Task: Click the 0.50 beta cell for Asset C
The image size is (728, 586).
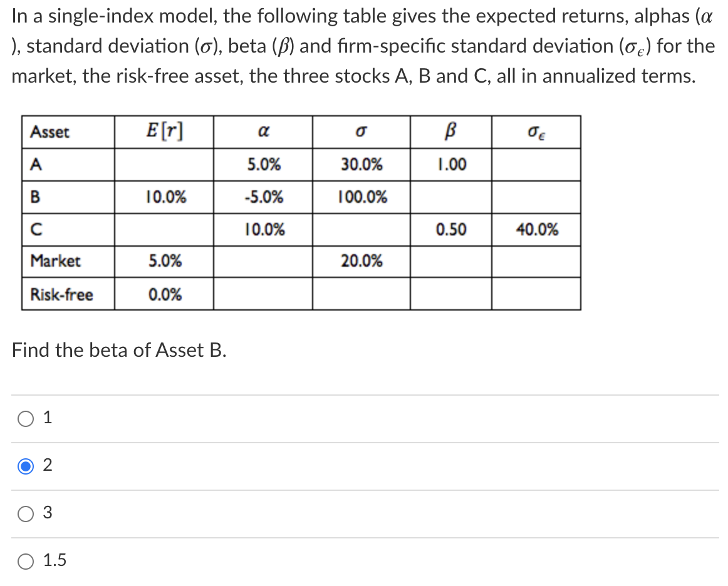Action: tap(450, 229)
